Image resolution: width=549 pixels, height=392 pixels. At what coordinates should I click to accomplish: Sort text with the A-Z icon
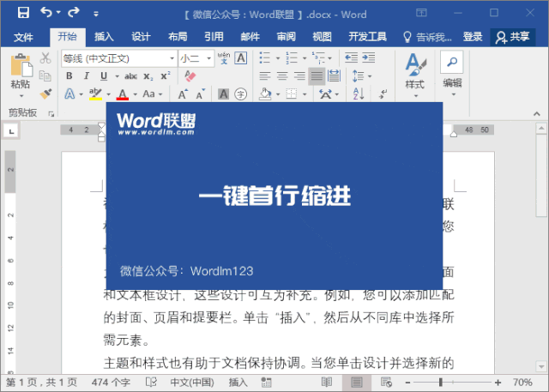pyautogui.click(x=359, y=93)
